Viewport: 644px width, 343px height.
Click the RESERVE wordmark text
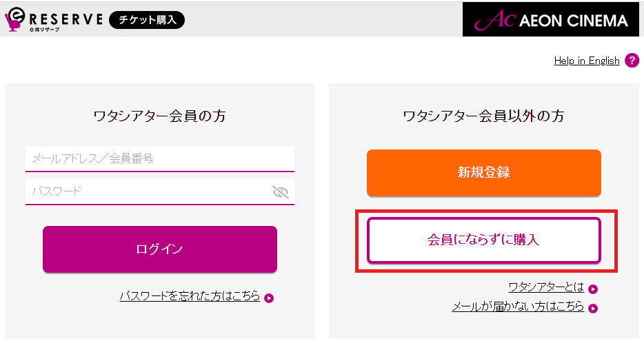66,19
